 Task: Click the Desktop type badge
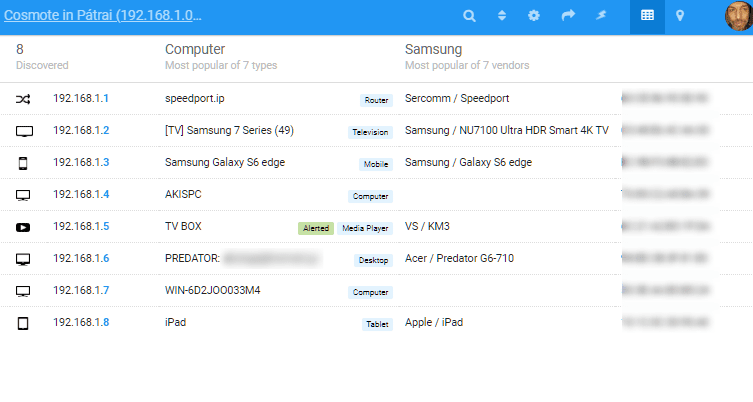[x=373, y=260]
